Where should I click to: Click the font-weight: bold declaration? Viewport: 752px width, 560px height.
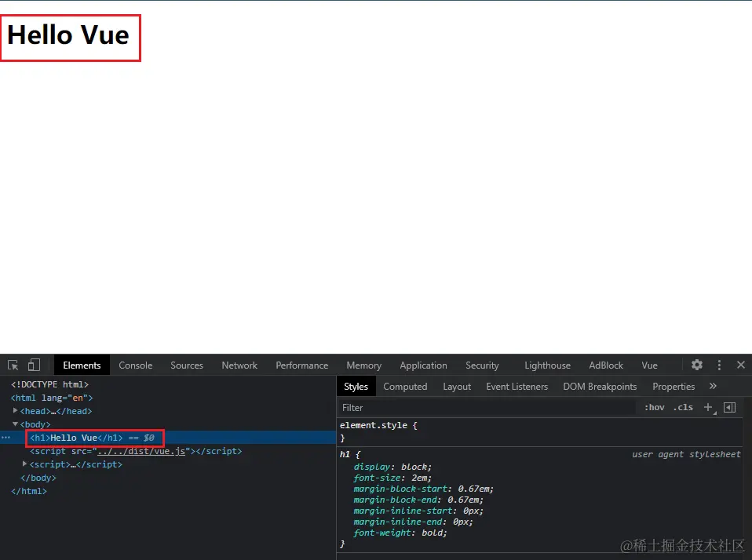coord(400,533)
